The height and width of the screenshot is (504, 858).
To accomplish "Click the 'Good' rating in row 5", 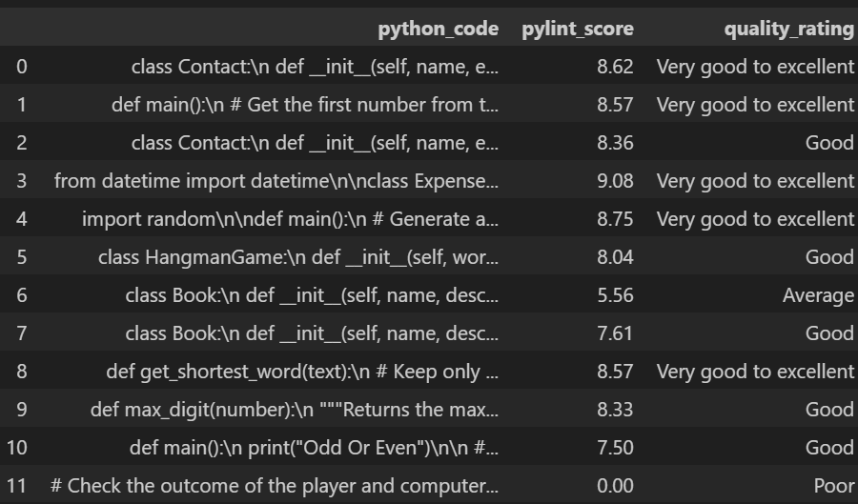I will point(829,257).
